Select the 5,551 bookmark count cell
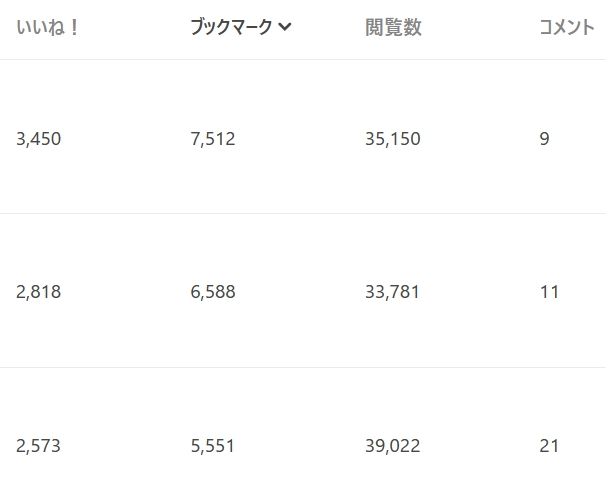 [x=213, y=446]
